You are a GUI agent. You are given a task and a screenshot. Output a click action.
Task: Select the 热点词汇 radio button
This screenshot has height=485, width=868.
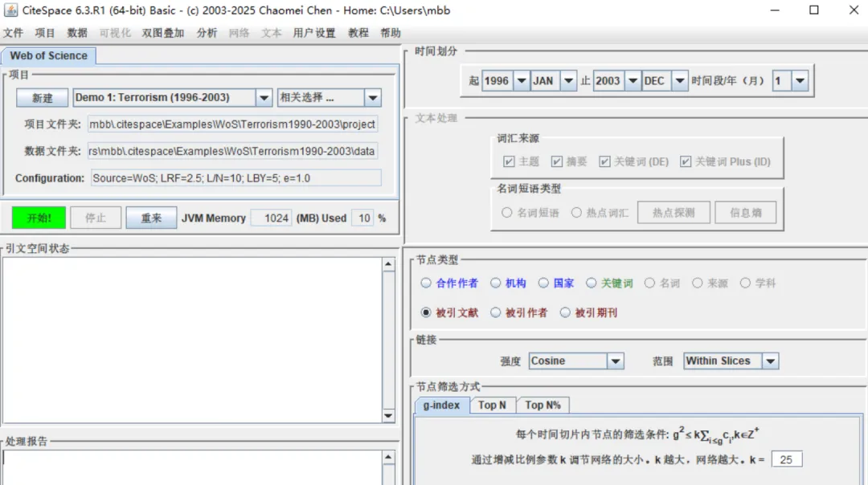coord(576,212)
